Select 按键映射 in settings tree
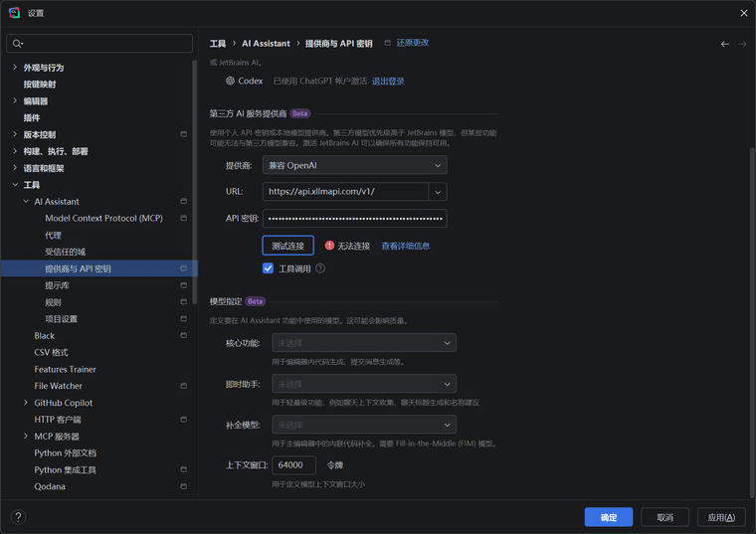The height and width of the screenshot is (534, 756). pyautogui.click(x=40, y=85)
